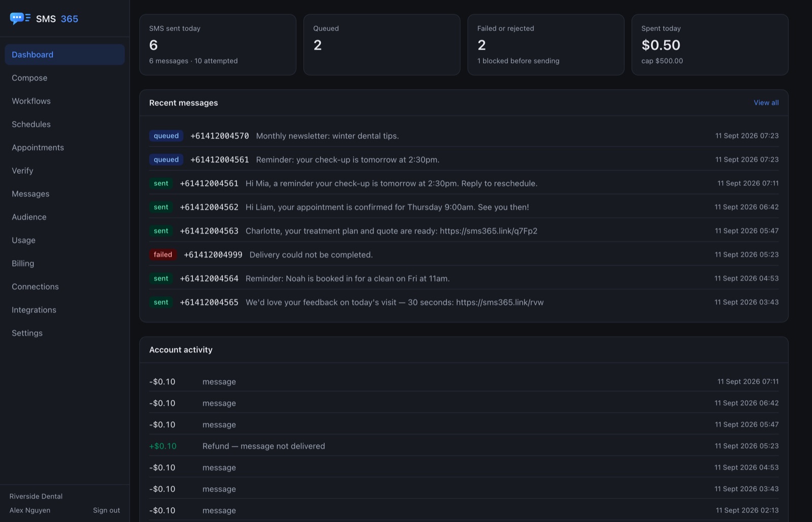Open the feedback on today's visit message
This screenshot has height=522, width=812.
(394, 302)
